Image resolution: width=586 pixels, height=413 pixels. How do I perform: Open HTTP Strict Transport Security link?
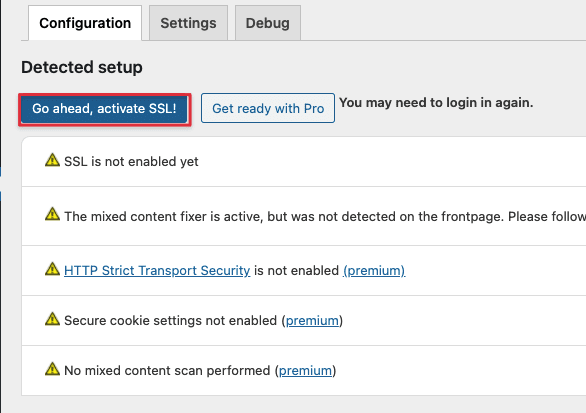157,270
